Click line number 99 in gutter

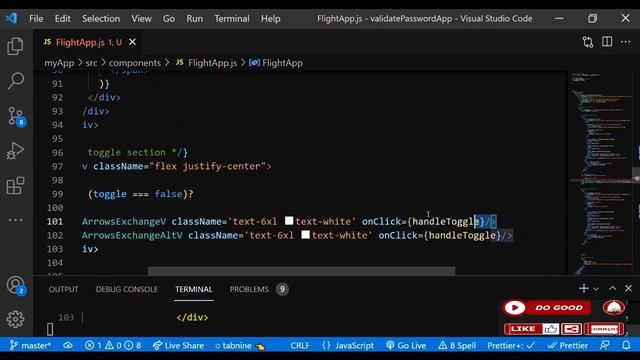[57, 194]
